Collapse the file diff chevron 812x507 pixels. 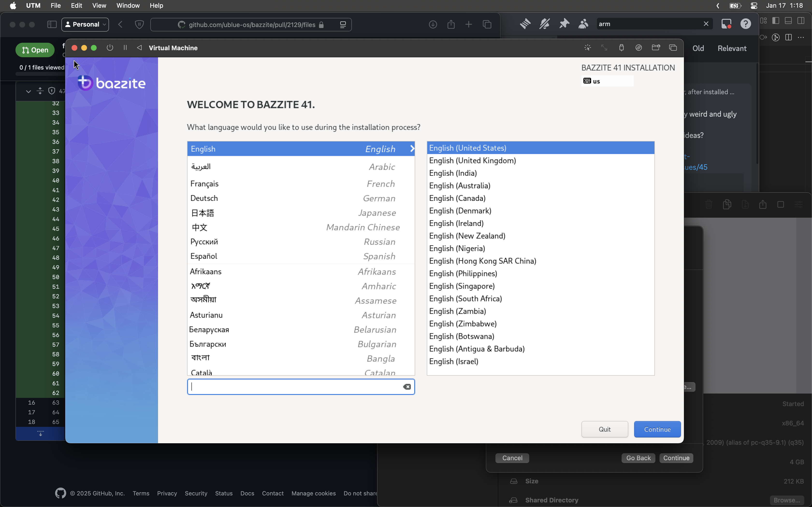pos(29,91)
